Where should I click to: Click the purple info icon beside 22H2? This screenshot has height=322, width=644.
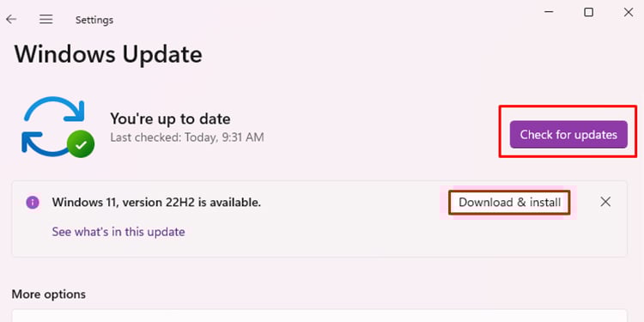(33, 202)
